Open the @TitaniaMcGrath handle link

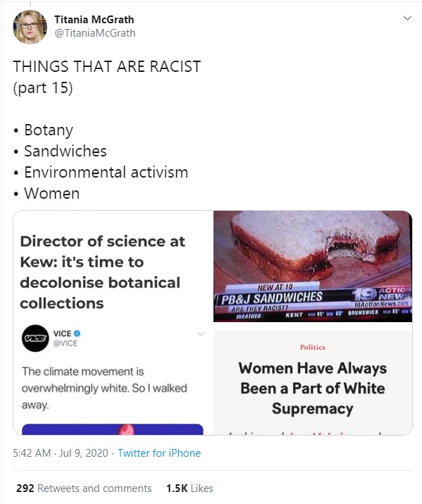[95, 33]
